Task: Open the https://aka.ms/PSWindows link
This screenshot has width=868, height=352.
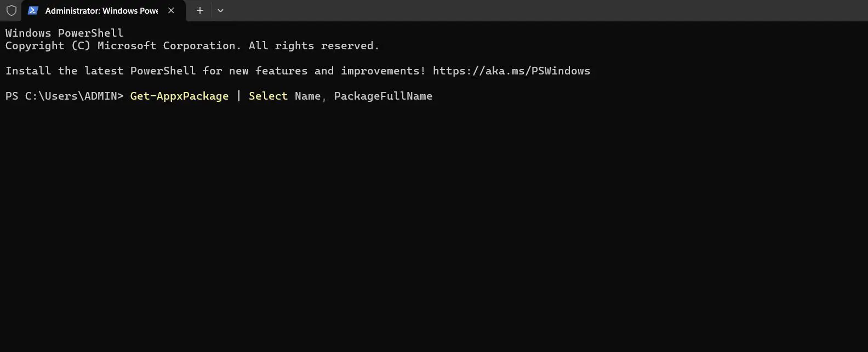Action: [x=511, y=71]
